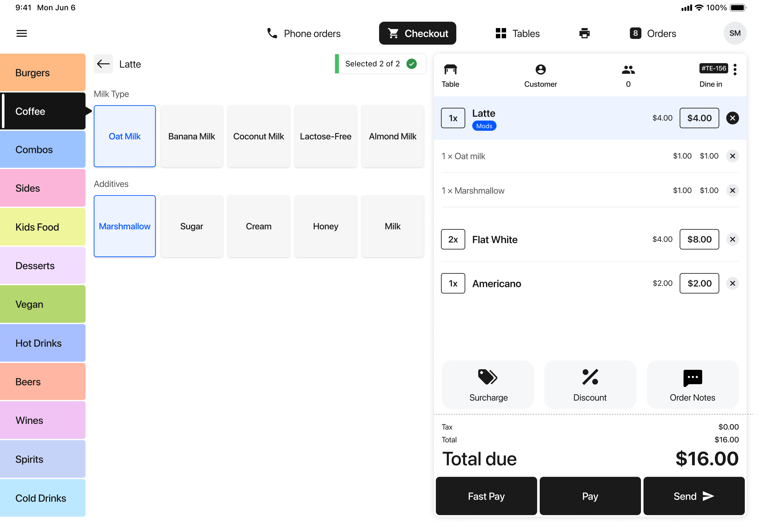The width and height of the screenshot is (762, 532).
Task: Open the Spirits category
Action: pos(43,459)
